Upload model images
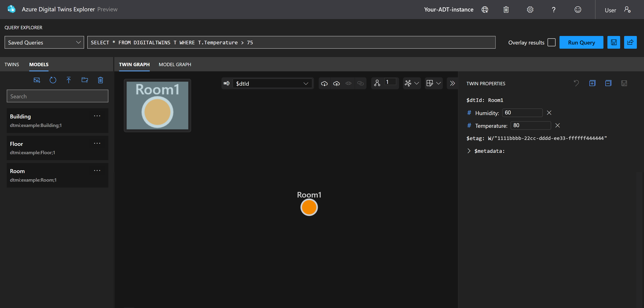 37,80
